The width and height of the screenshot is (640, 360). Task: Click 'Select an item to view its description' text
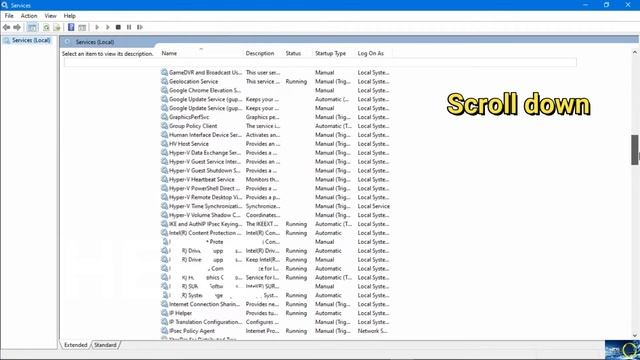tap(108, 54)
